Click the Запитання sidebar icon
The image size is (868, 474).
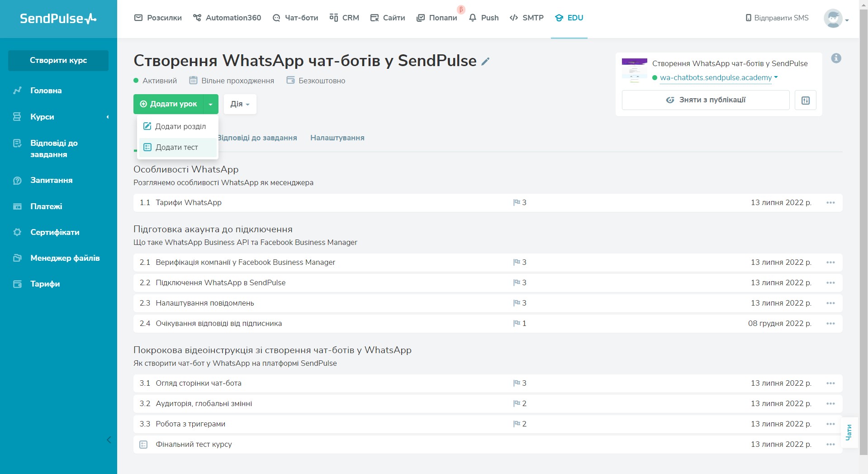tap(17, 180)
